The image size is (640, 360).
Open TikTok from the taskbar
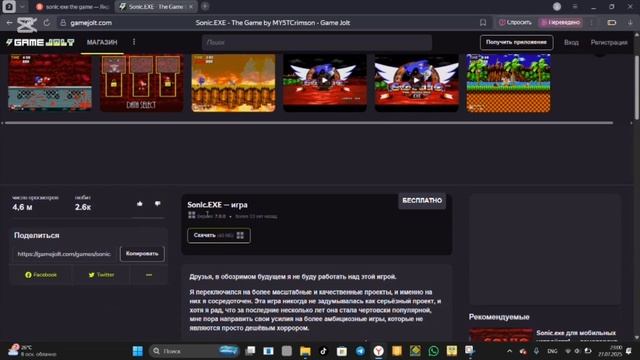point(323,351)
